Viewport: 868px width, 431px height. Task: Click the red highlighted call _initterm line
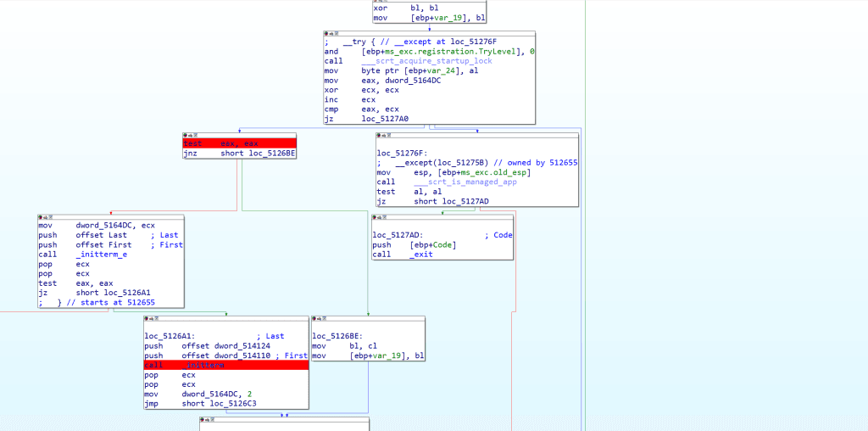225,366
